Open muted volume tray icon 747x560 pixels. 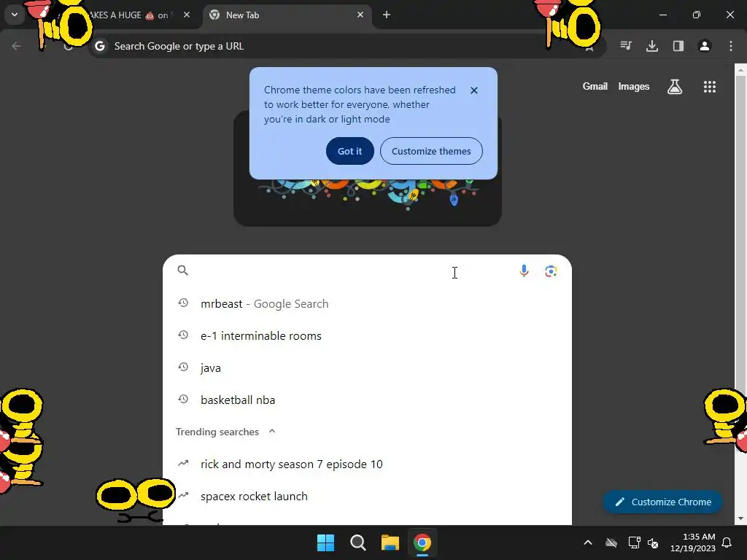(653, 542)
